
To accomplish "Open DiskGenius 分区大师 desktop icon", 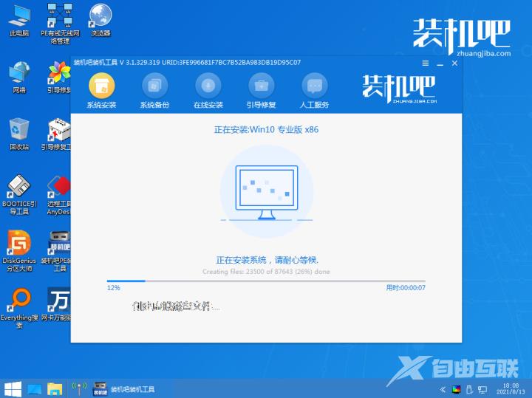I will point(19,251).
